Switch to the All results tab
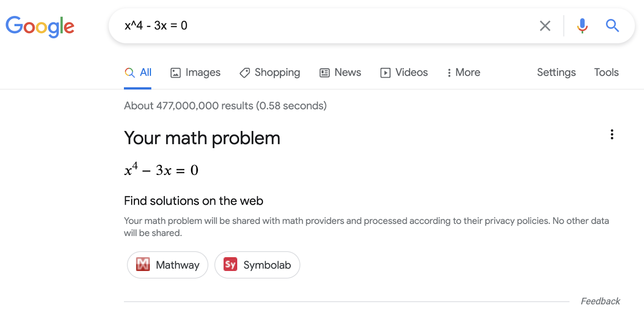Viewport: 644px width, 318px height. tap(138, 73)
